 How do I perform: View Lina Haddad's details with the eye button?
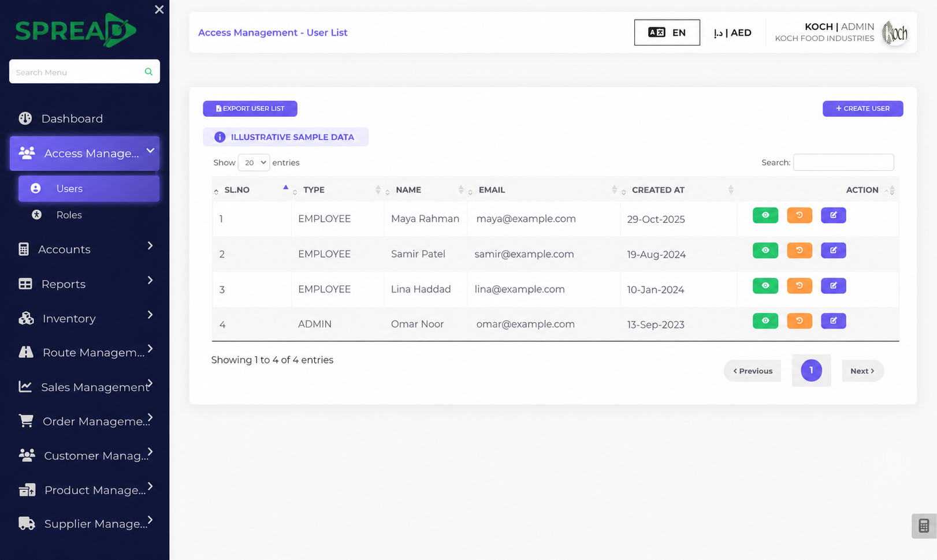765,286
